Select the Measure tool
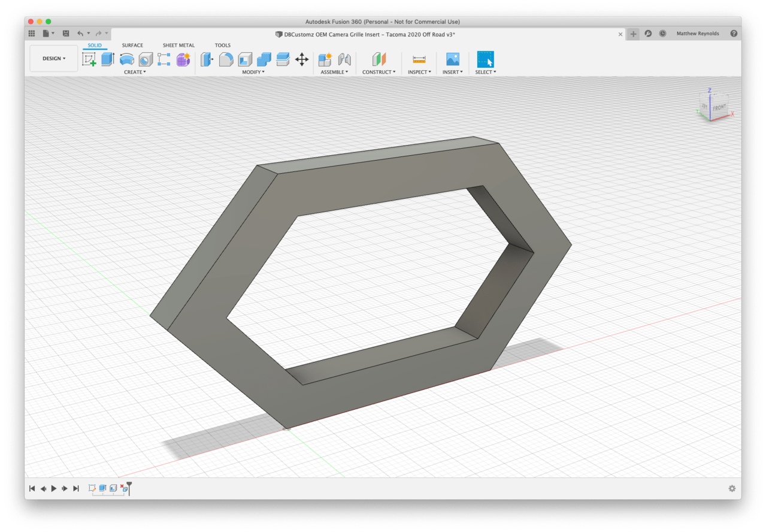The height and width of the screenshot is (532, 766). [x=419, y=59]
